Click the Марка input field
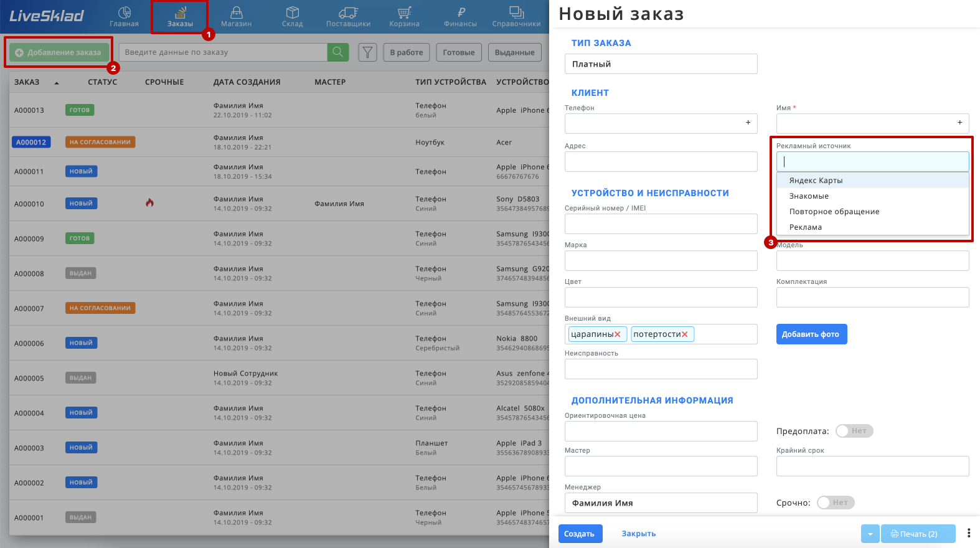980x548 pixels. pos(661,260)
